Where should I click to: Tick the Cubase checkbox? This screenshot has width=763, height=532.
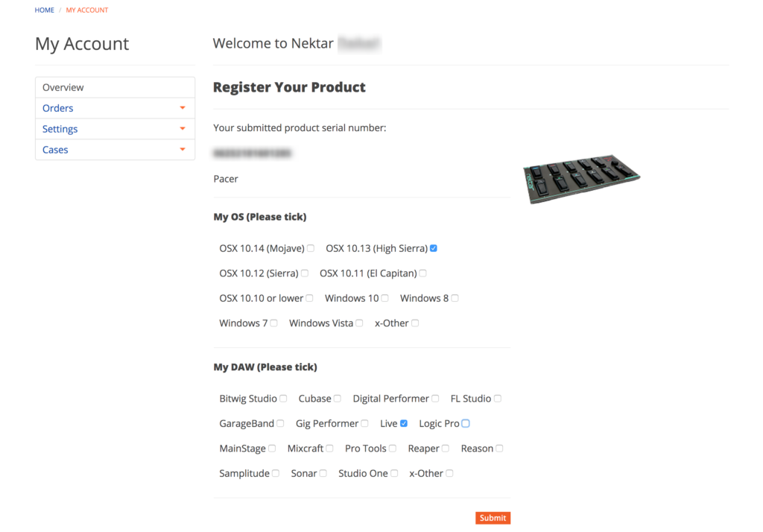coord(338,399)
